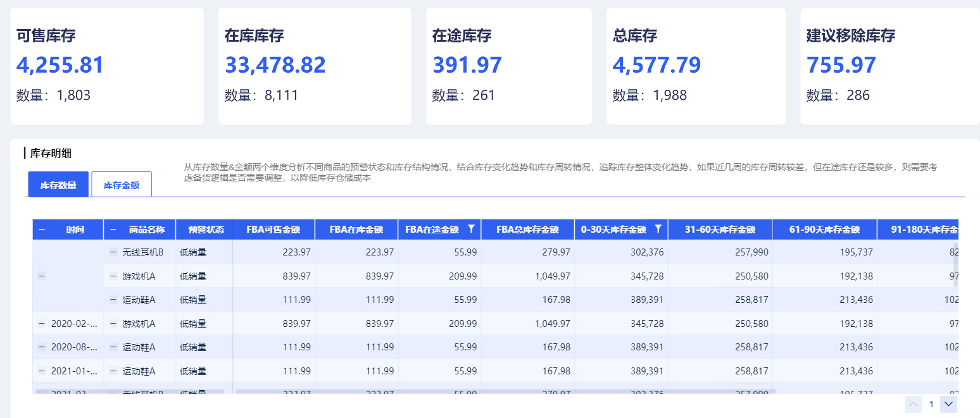Viewport: 980px width, 418px height.
Task: Collapse 运动鞋A in the 2021-01 row
Action: point(113,371)
